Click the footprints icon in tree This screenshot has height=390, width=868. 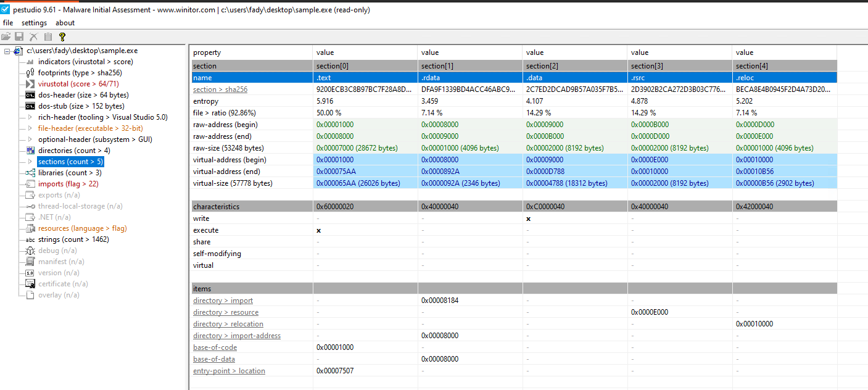click(30, 73)
